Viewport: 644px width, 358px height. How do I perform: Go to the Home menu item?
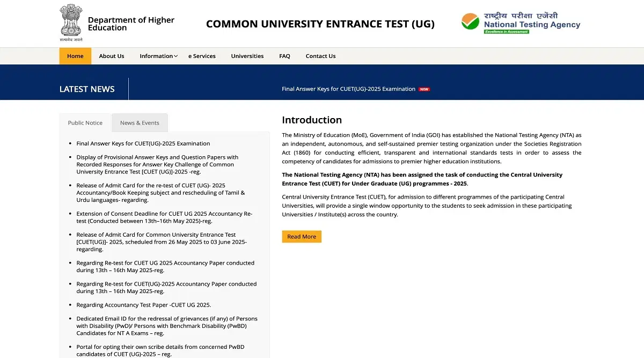[75, 56]
